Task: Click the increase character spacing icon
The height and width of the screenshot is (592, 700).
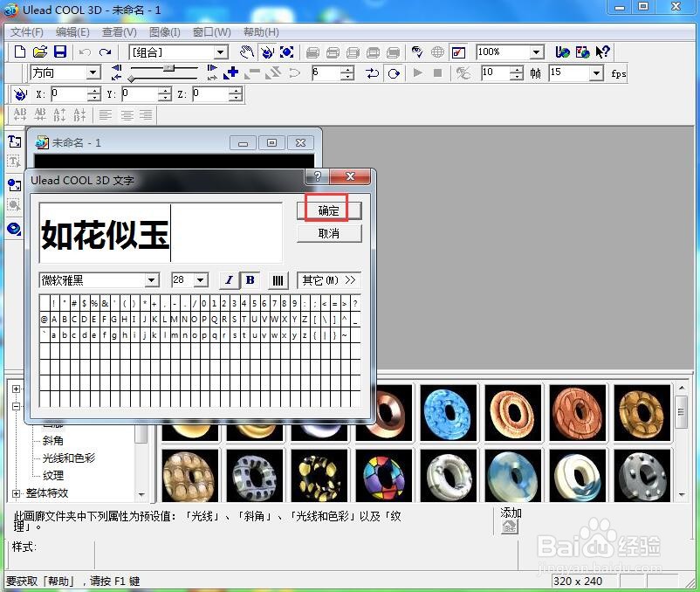Action: point(20,114)
